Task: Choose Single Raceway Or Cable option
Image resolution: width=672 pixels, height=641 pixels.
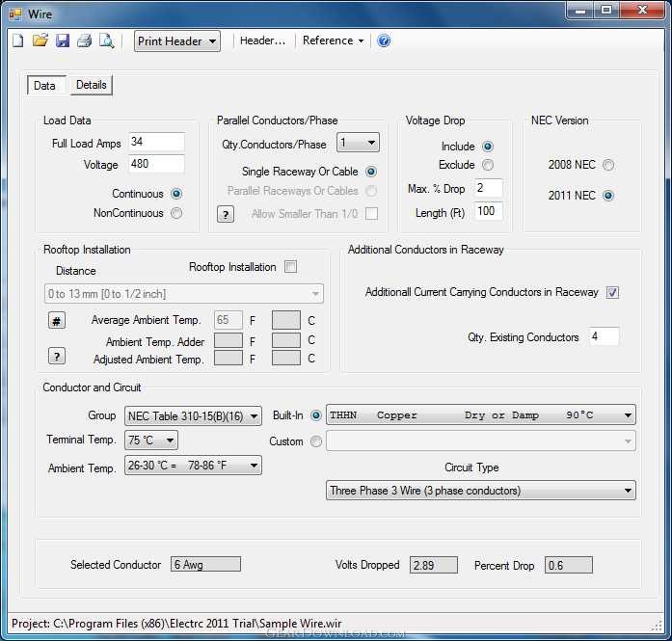Action: coord(371,172)
